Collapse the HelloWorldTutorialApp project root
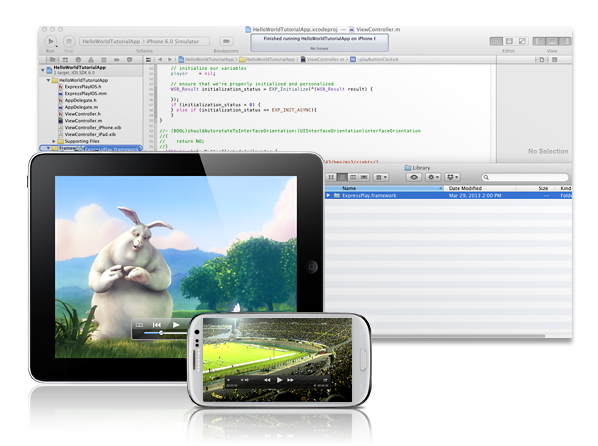The width and height of the screenshot is (598, 446). (x=43, y=70)
